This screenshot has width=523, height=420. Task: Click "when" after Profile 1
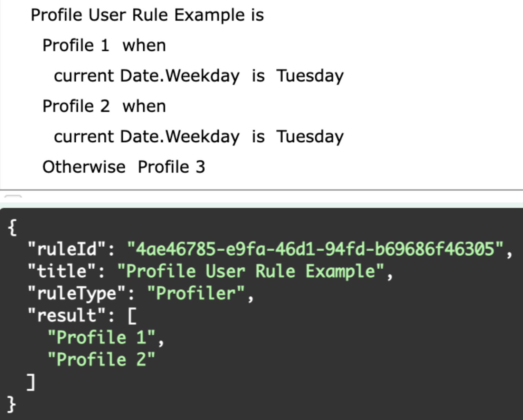[x=144, y=46]
